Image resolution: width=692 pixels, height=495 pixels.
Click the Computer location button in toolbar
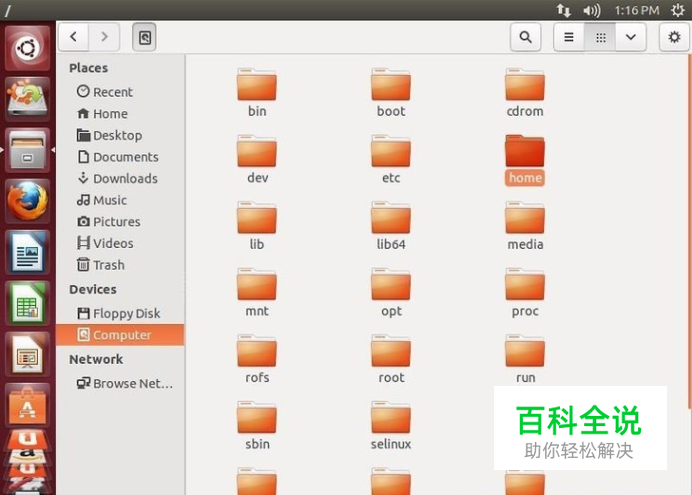145,37
